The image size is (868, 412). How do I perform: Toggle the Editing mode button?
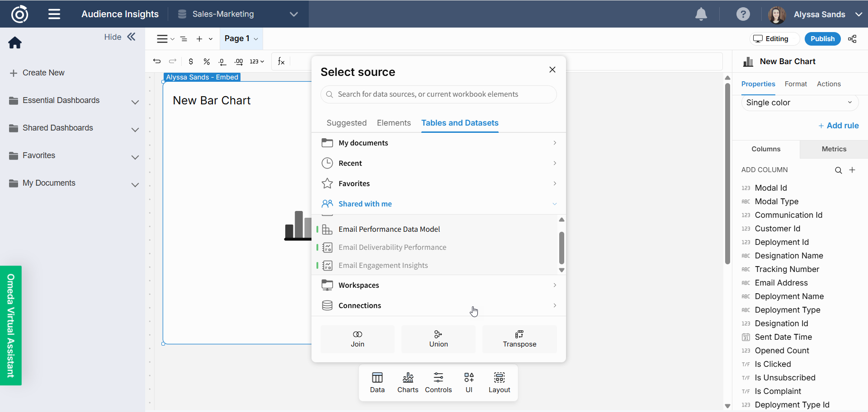tap(774, 39)
